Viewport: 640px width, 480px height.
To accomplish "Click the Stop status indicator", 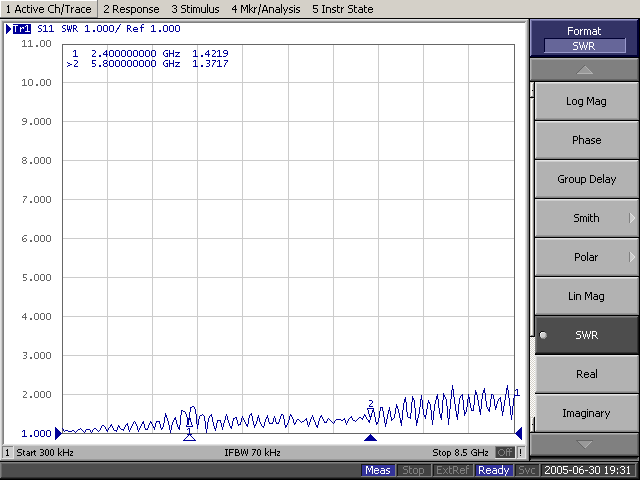I will coord(413,470).
